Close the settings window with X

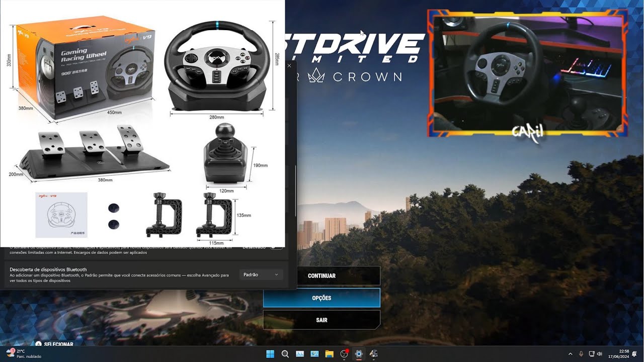point(289,65)
